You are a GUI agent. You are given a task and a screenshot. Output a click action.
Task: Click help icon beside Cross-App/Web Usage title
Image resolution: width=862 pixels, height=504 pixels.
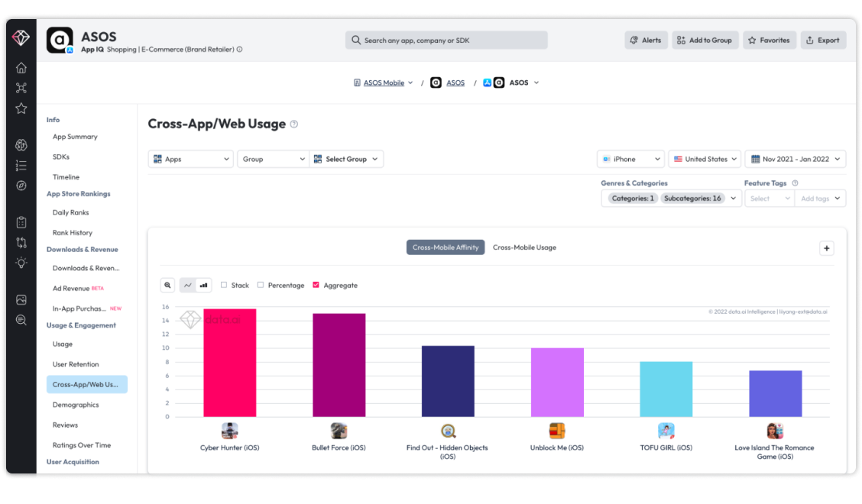tap(294, 124)
